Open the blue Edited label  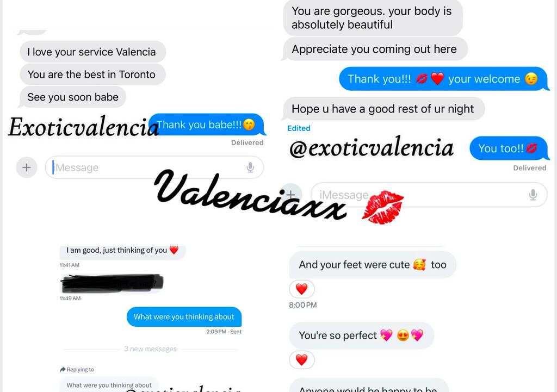[299, 128]
